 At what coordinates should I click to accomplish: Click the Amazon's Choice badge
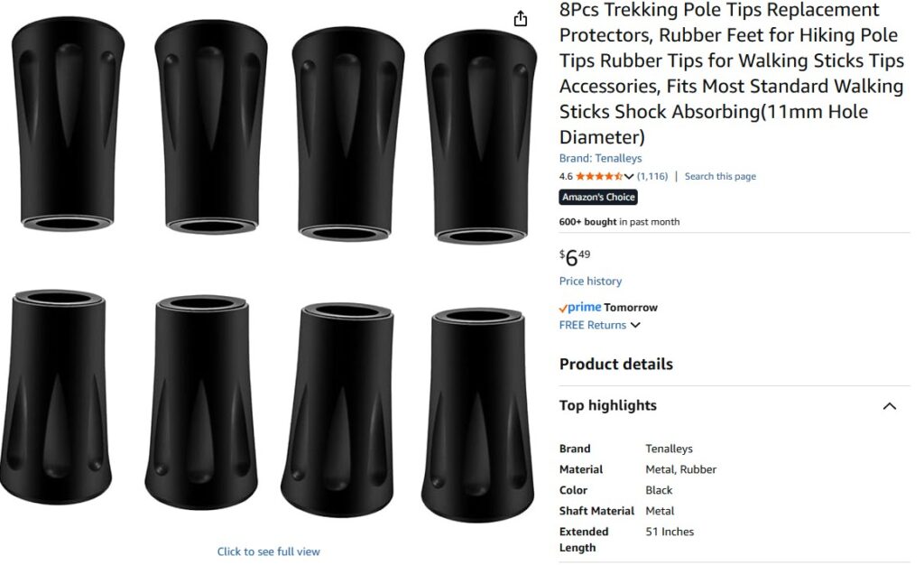(598, 197)
